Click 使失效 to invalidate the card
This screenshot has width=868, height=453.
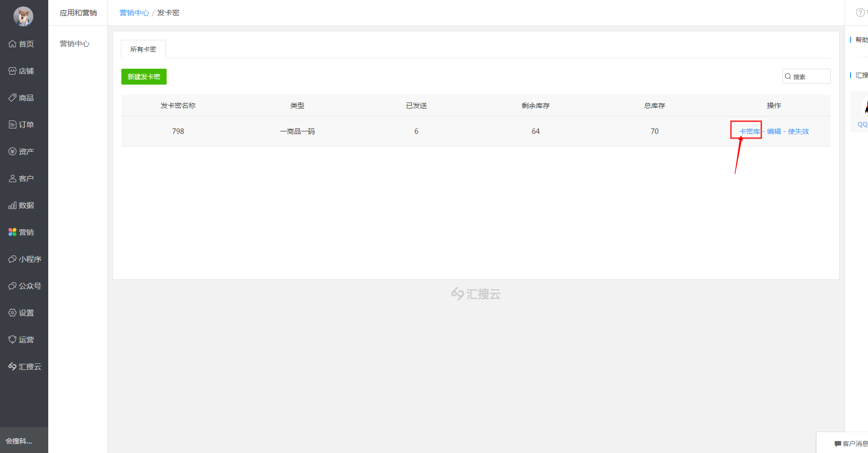[x=798, y=131]
